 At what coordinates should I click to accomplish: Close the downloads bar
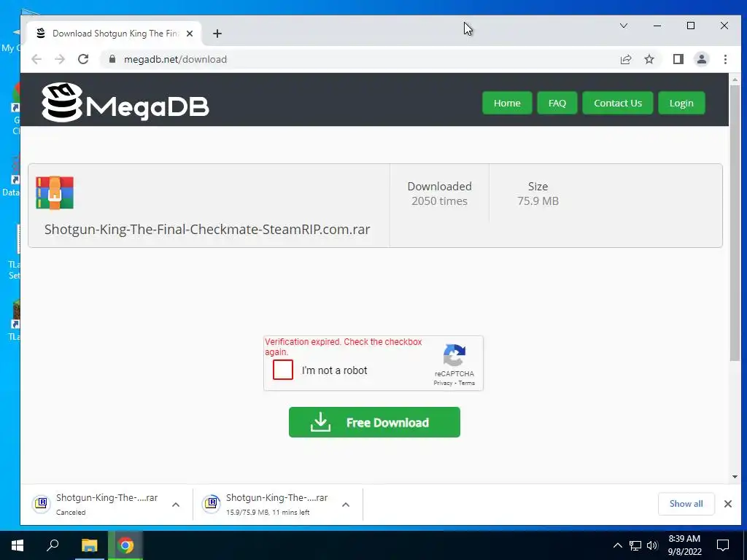[727, 504]
